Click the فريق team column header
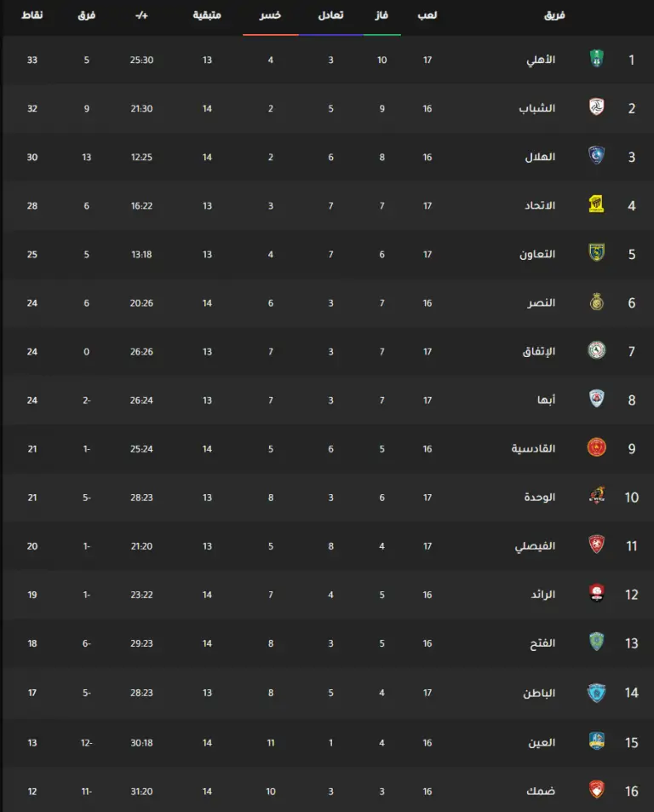The image size is (654, 812). point(554,15)
